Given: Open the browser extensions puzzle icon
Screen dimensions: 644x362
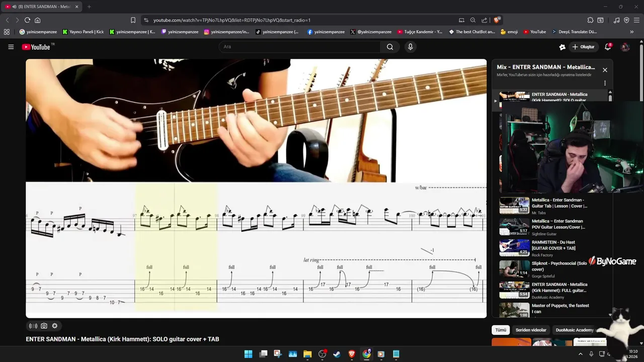Looking at the screenshot, I should click(590, 20).
